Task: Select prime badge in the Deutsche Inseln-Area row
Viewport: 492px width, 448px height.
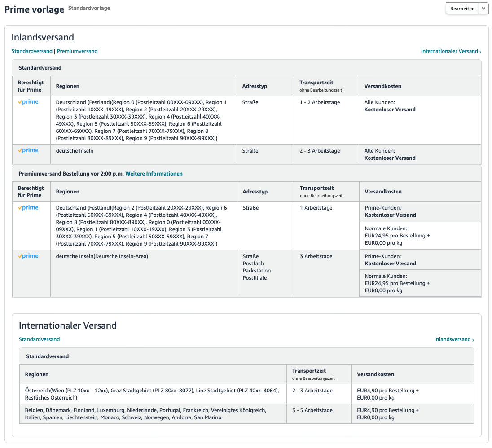Action: [x=28, y=256]
